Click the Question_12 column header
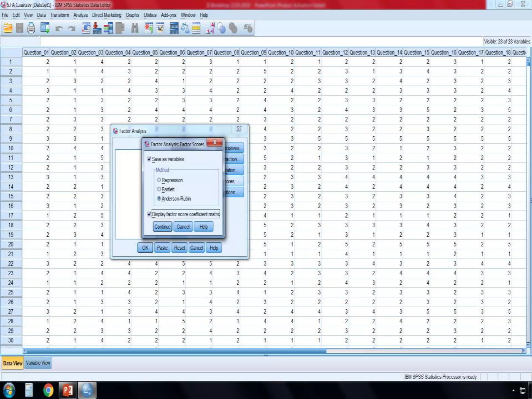This screenshot has height=399, width=532. [335, 52]
